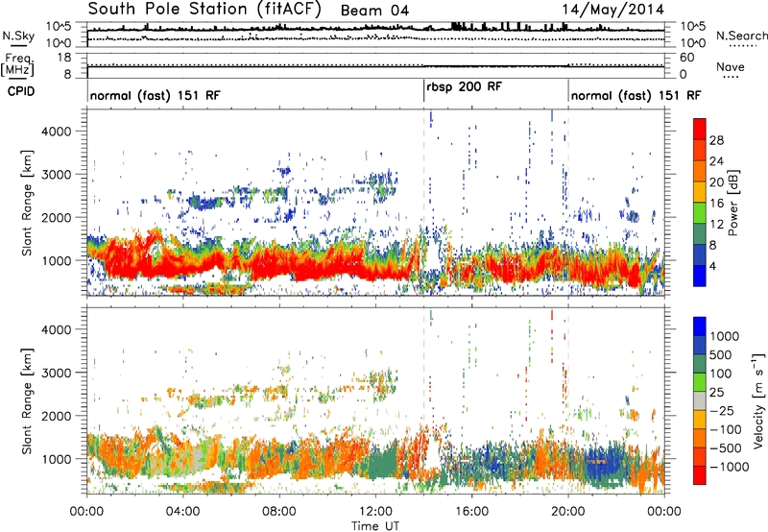Click the '-500' label on Velocity color bar
Image resolution: width=768 pixels, height=532 pixels.
click(726, 448)
